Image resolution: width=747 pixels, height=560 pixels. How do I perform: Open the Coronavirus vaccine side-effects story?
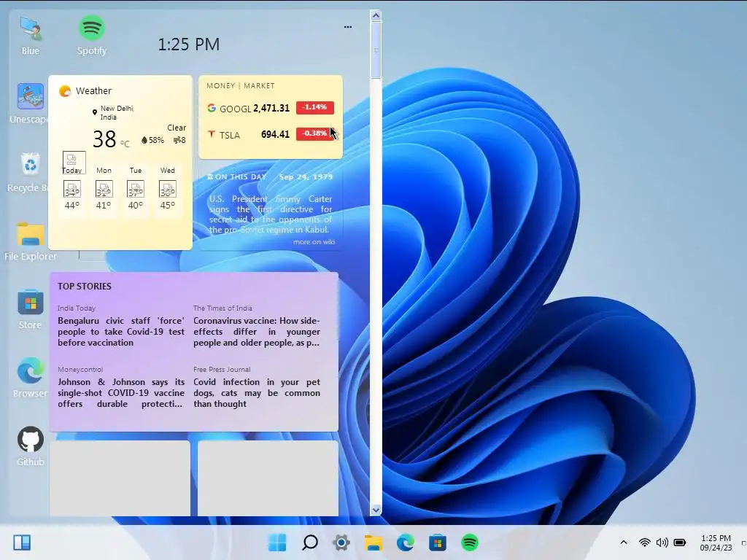(x=257, y=332)
